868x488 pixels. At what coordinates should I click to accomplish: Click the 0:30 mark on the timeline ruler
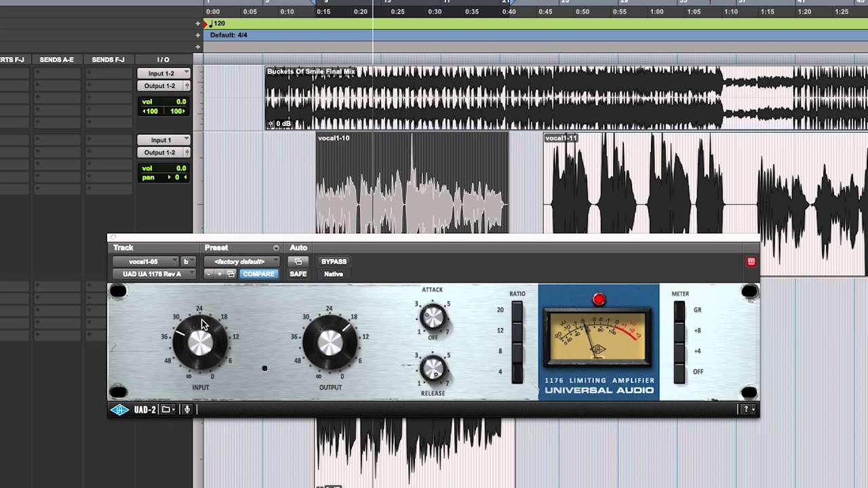coord(435,12)
